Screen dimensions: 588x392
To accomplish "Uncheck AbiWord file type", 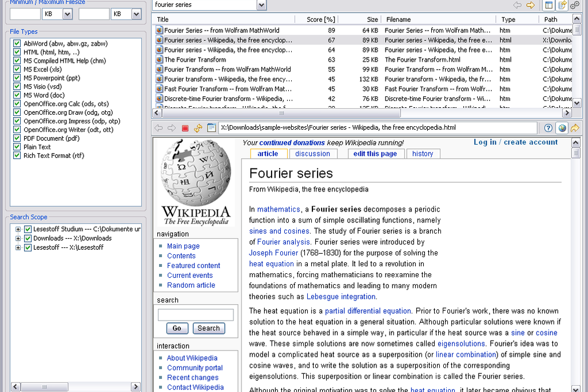I will (x=17, y=43).
